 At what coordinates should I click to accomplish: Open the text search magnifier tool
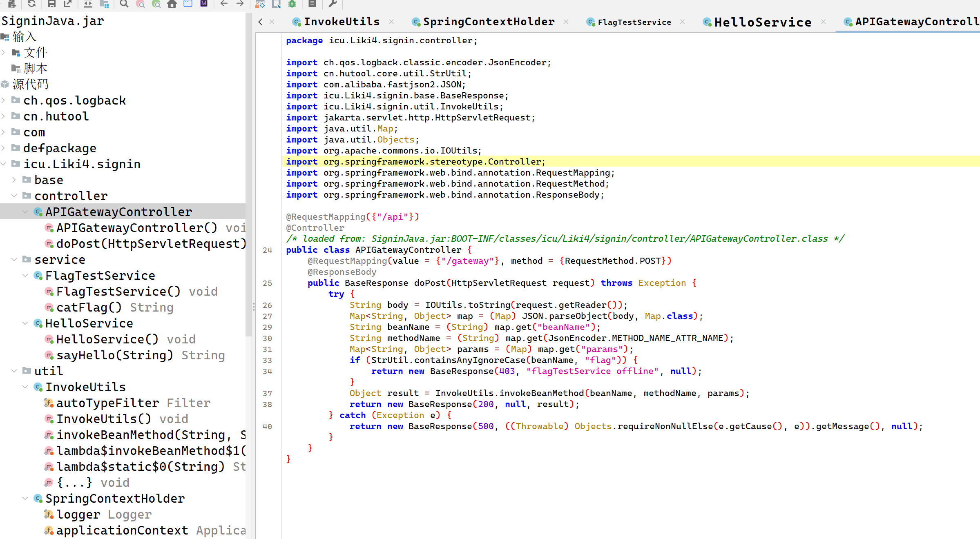pos(124,4)
